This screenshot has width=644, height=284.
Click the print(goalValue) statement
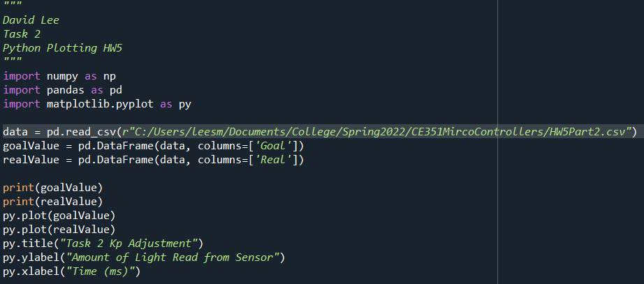52,187
